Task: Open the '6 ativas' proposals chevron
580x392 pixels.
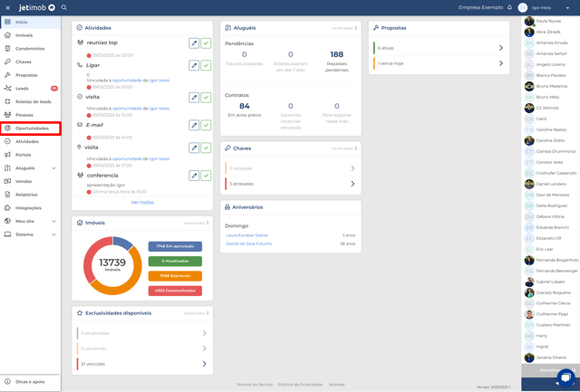Action: click(x=501, y=48)
